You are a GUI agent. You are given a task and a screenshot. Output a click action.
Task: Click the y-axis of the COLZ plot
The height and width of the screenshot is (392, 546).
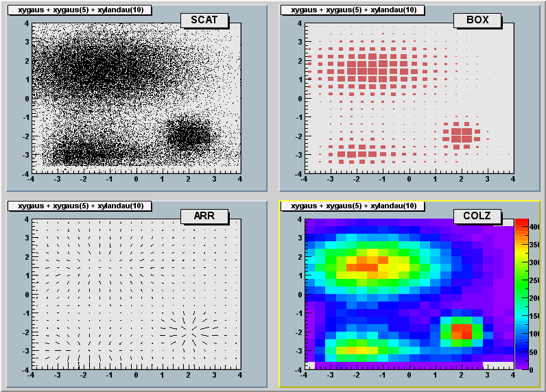tap(305, 294)
